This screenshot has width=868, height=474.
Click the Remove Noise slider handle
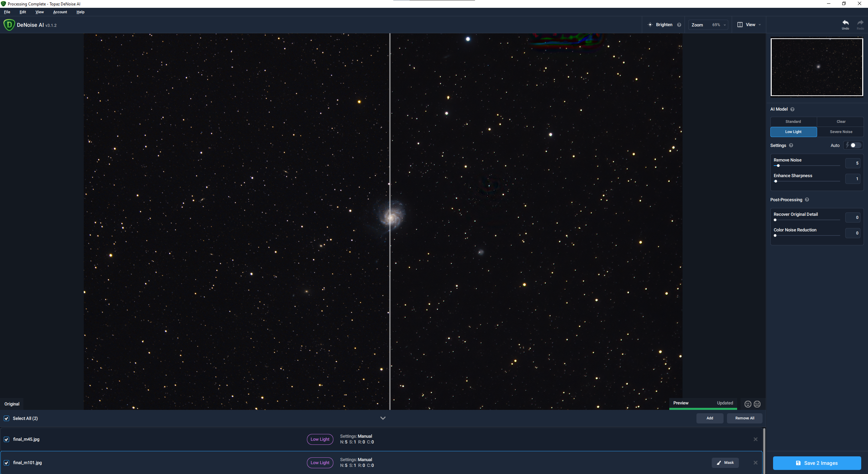(778, 166)
